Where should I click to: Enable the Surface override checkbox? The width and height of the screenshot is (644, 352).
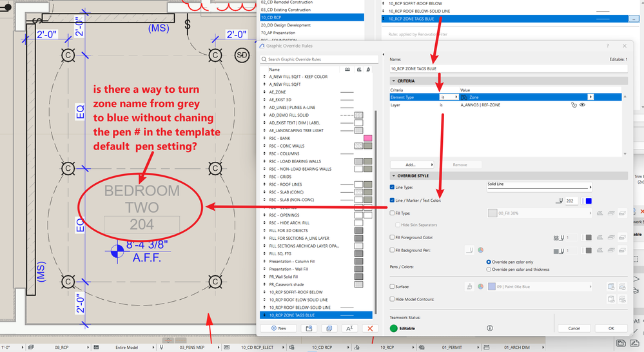[392, 287]
